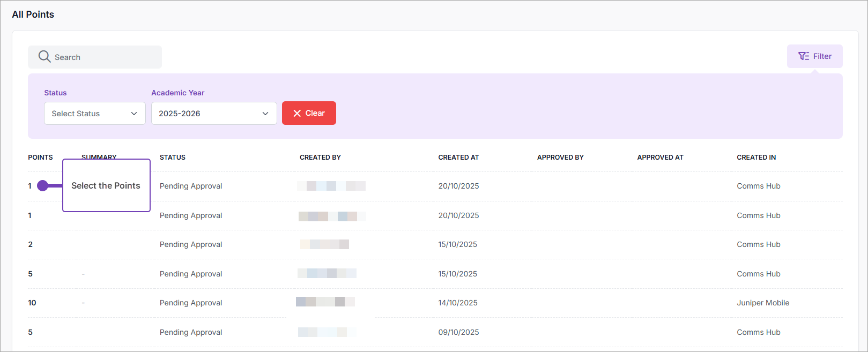The height and width of the screenshot is (352, 868).
Task: Select the CREATED IN column header
Action: point(756,158)
